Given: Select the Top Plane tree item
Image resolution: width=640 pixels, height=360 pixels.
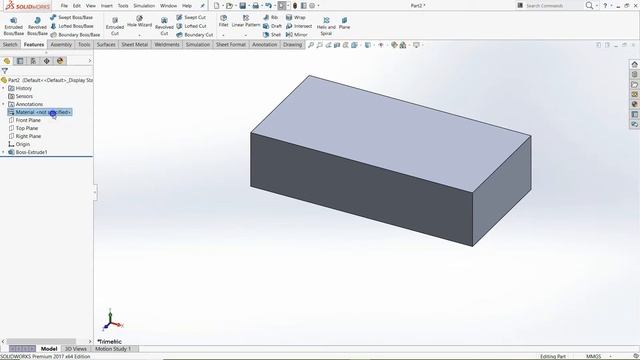Looking at the screenshot, I should click(23, 128).
